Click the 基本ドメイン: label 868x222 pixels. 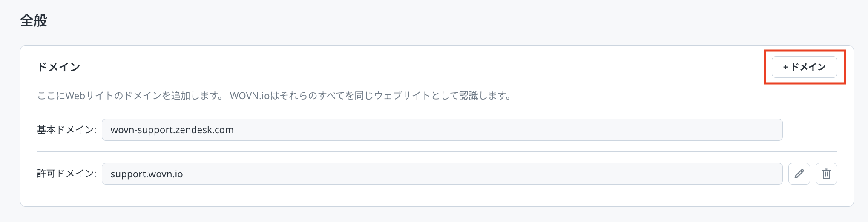coord(66,130)
